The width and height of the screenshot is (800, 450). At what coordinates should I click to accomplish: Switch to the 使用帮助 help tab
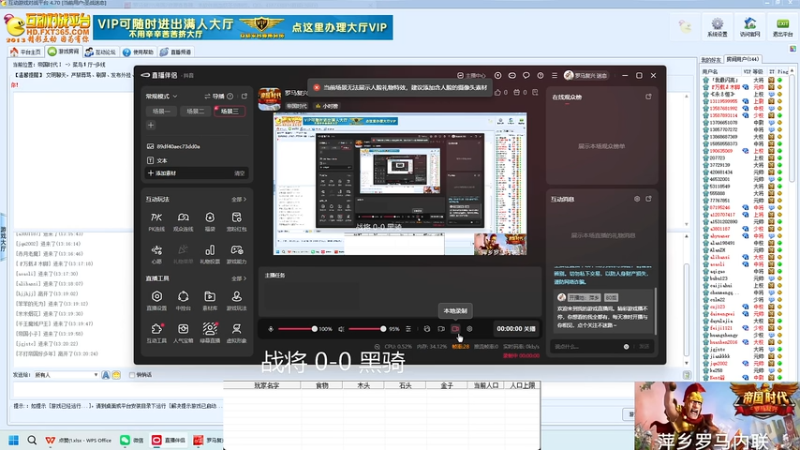[138, 52]
